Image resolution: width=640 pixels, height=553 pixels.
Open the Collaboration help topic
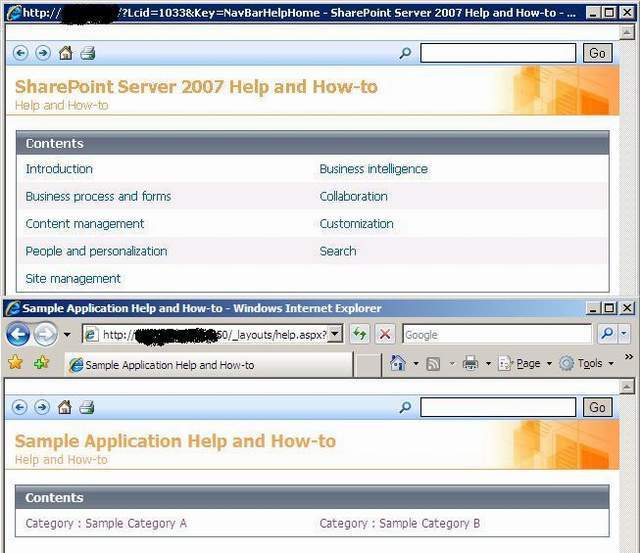353,196
